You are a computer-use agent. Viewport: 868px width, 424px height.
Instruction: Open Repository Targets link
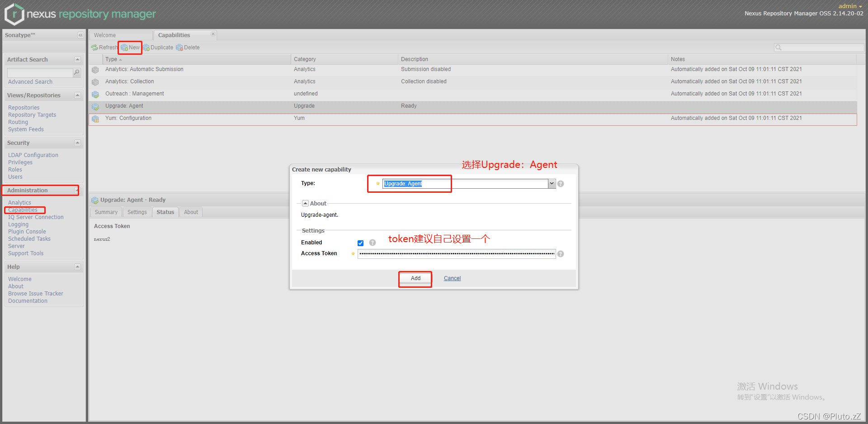coord(32,115)
